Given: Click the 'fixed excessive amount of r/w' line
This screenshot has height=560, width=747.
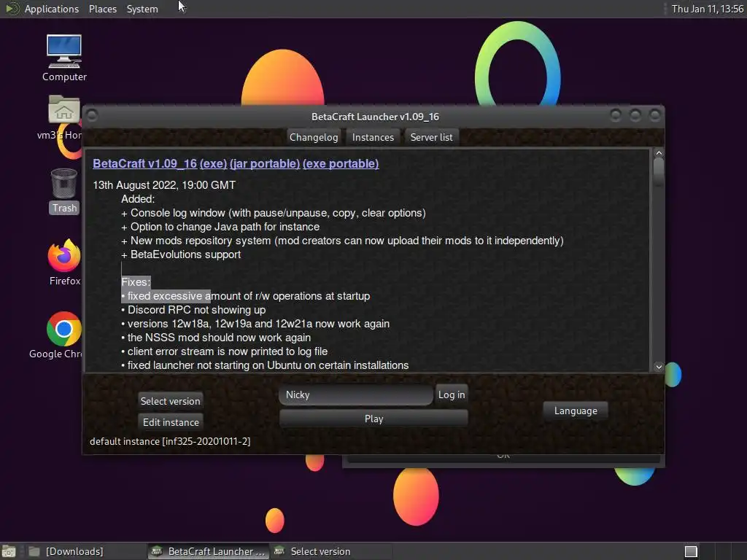Looking at the screenshot, I should [245, 296].
